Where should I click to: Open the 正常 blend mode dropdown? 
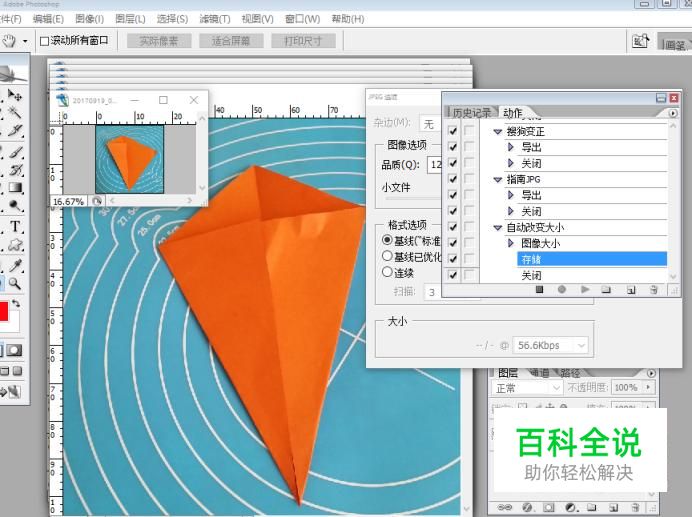point(527,388)
